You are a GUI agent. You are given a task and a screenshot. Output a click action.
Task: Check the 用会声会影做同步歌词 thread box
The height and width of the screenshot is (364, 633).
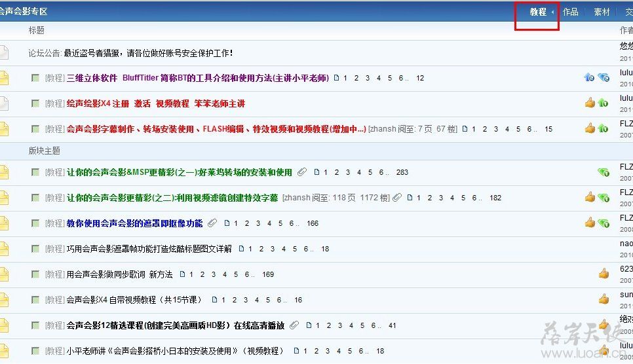coord(35,274)
